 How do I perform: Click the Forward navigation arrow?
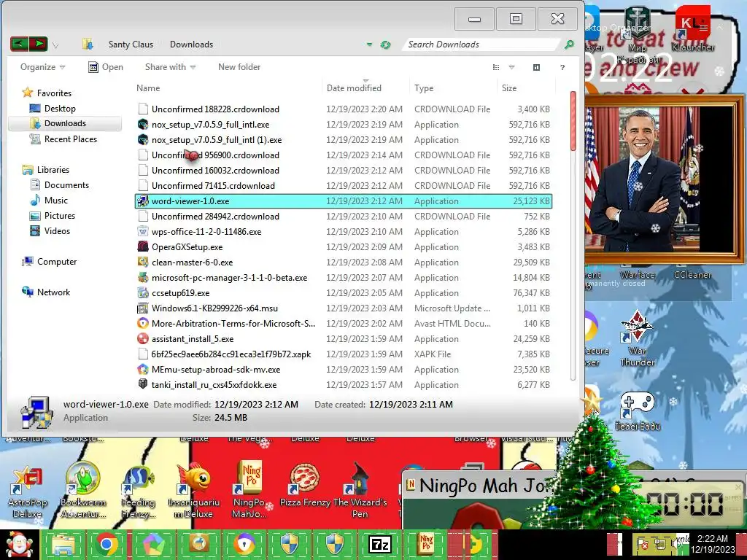[38, 44]
